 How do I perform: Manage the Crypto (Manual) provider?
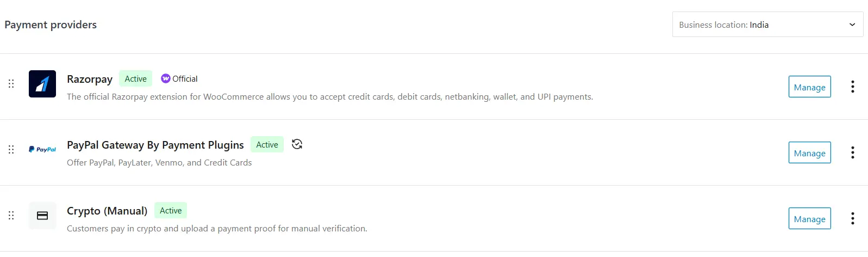point(809,218)
